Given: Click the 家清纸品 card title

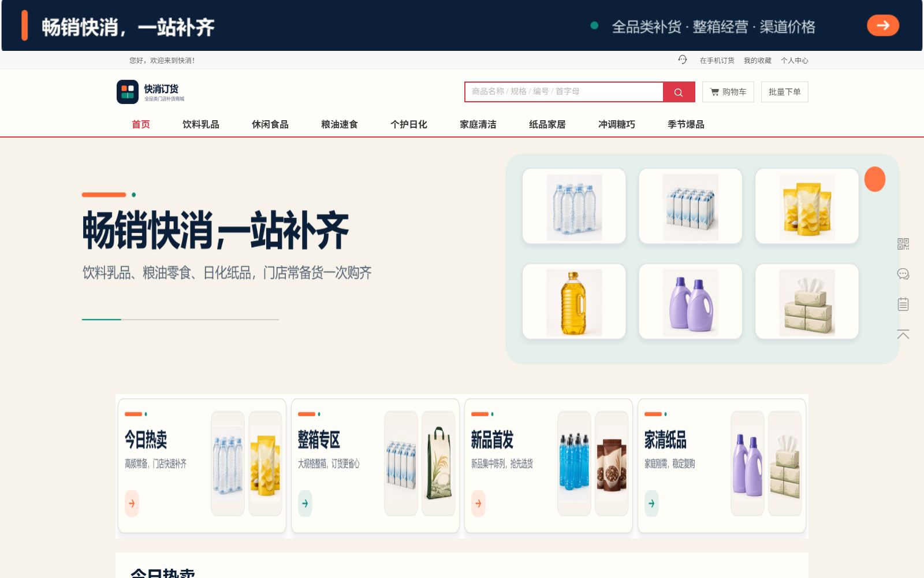Looking at the screenshot, I should 666,440.
